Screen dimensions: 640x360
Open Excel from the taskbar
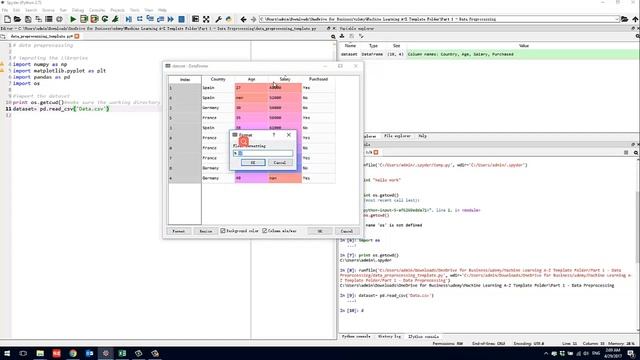pyautogui.click(x=122, y=353)
